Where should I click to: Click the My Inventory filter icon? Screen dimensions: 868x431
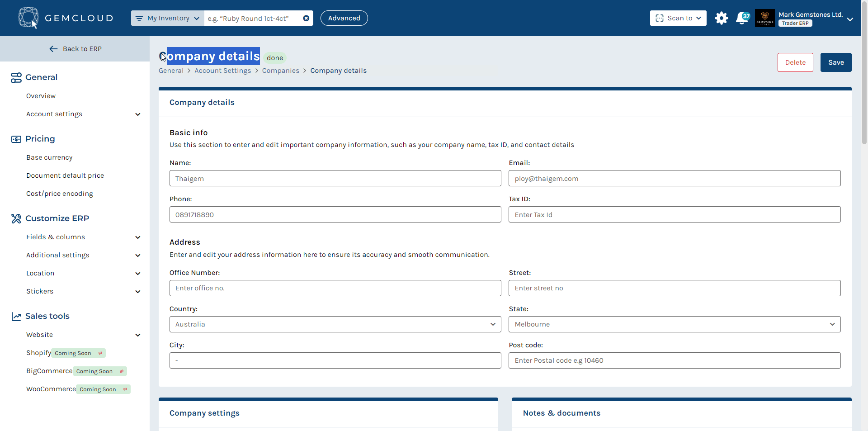[x=139, y=19]
